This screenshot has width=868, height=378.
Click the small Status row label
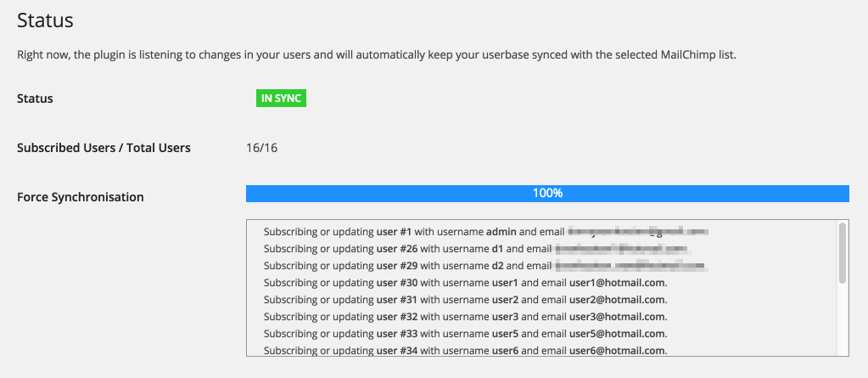point(35,99)
